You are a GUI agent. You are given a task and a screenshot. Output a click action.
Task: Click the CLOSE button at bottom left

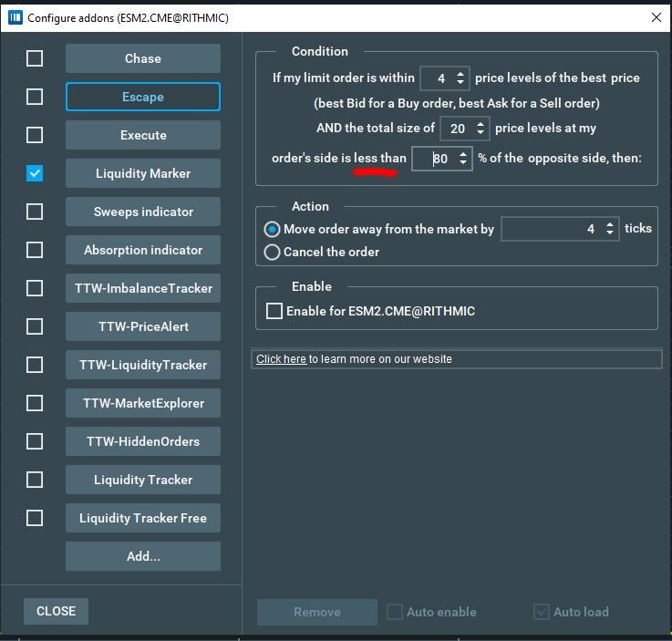pyautogui.click(x=56, y=611)
